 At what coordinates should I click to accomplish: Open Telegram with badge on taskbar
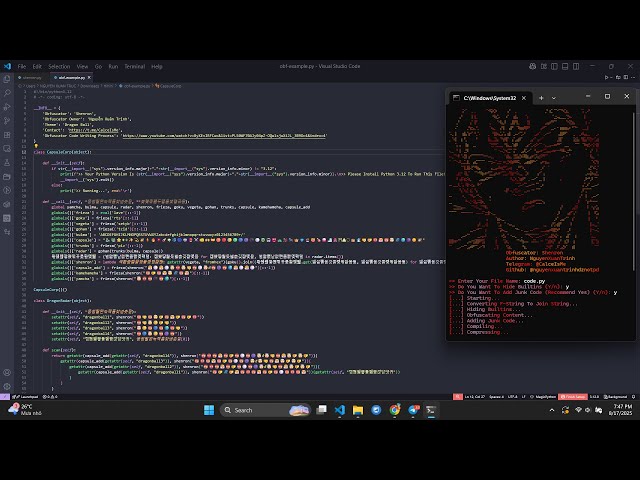tap(413, 410)
